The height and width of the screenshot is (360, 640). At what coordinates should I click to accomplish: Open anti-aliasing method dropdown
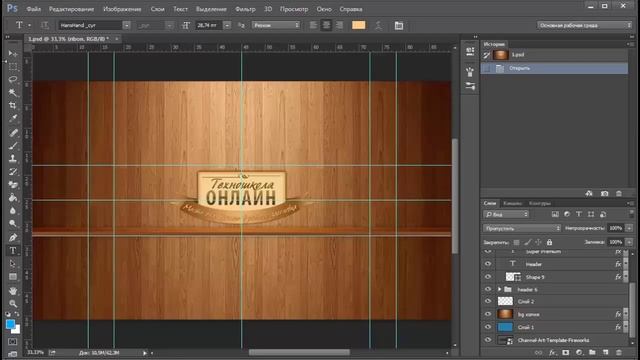click(x=276, y=25)
